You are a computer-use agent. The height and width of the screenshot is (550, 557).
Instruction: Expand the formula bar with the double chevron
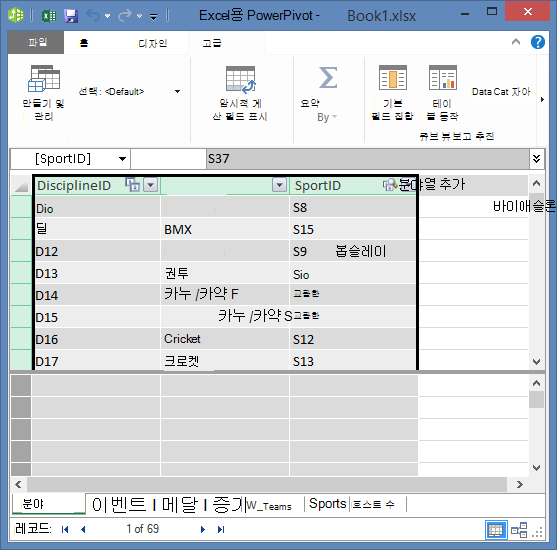click(536, 158)
